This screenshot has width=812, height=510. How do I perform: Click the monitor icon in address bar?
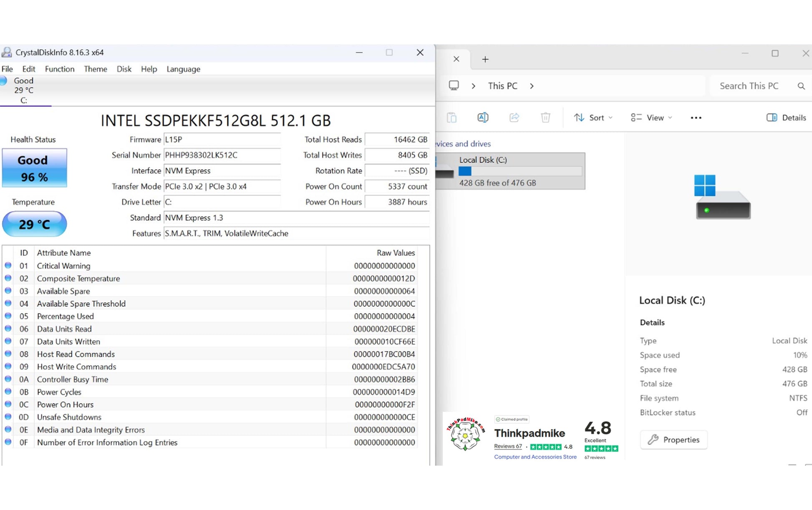pyautogui.click(x=454, y=85)
